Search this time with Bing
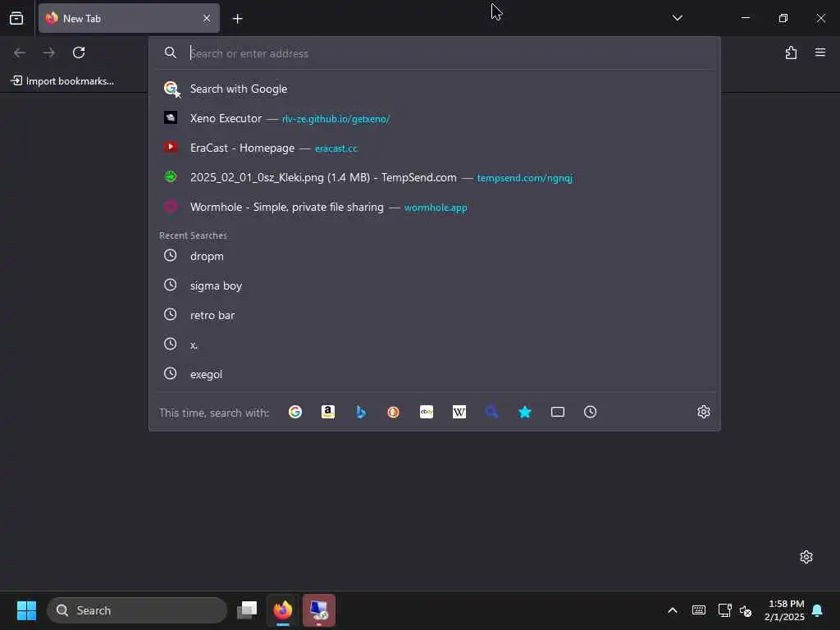This screenshot has width=840, height=630. point(361,412)
